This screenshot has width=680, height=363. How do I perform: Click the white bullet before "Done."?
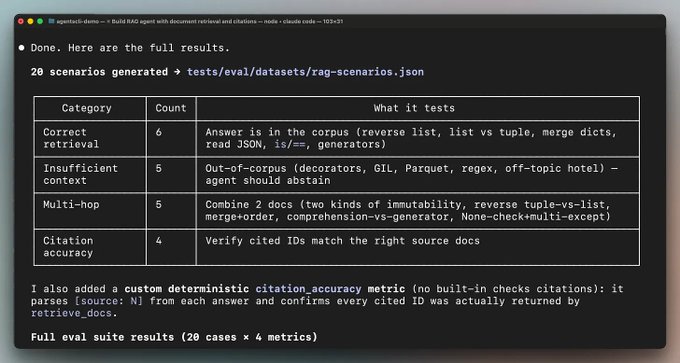(22, 48)
